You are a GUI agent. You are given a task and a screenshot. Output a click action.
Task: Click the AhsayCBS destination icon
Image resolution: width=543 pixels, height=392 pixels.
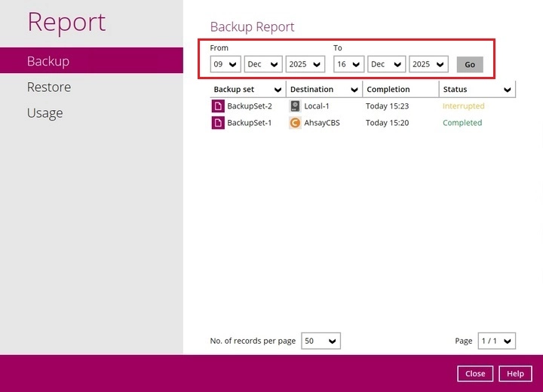click(x=295, y=123)
